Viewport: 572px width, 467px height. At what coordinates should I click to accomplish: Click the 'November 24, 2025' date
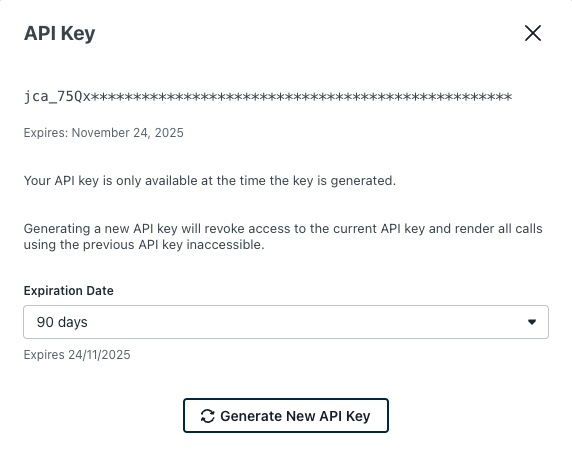[x=128, y=133]
